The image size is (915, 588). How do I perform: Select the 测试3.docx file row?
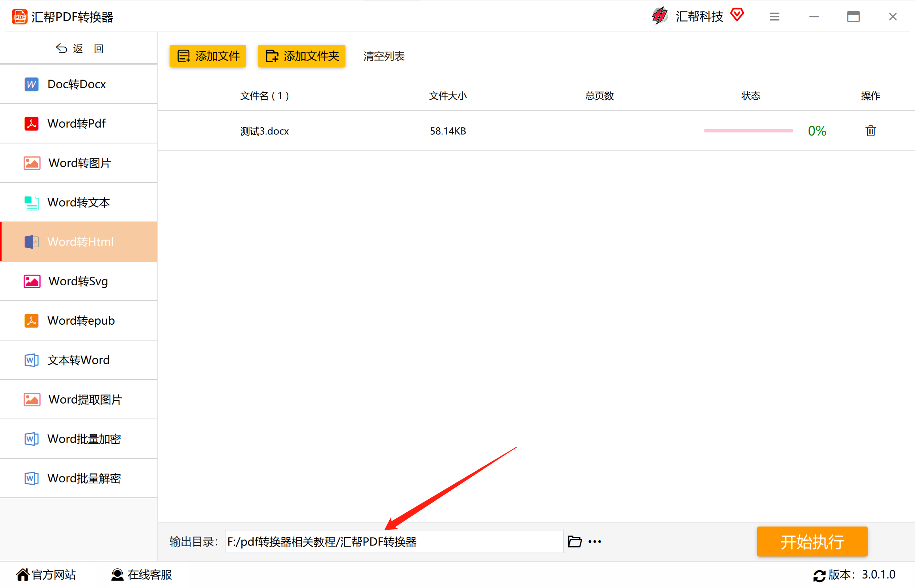pos(536,130)
